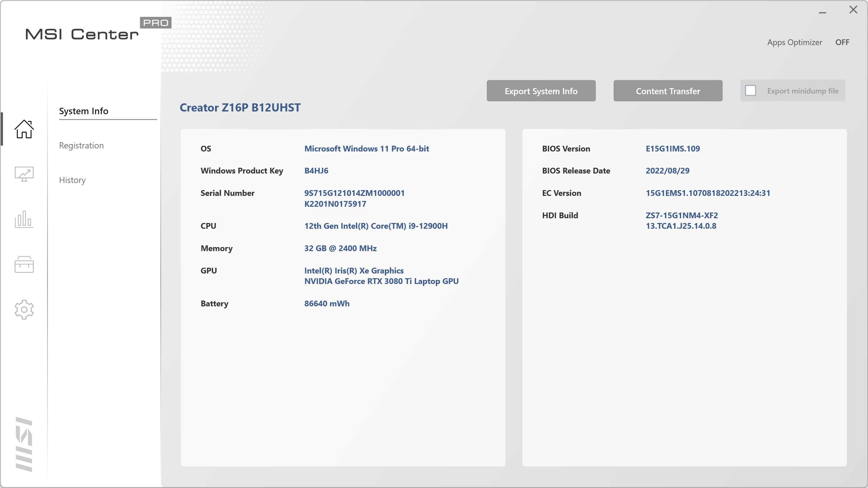This screenshot has height=488, width=868.
Task: Enable the Export minidump file checkbox
Action: click(x=750, y=91)
